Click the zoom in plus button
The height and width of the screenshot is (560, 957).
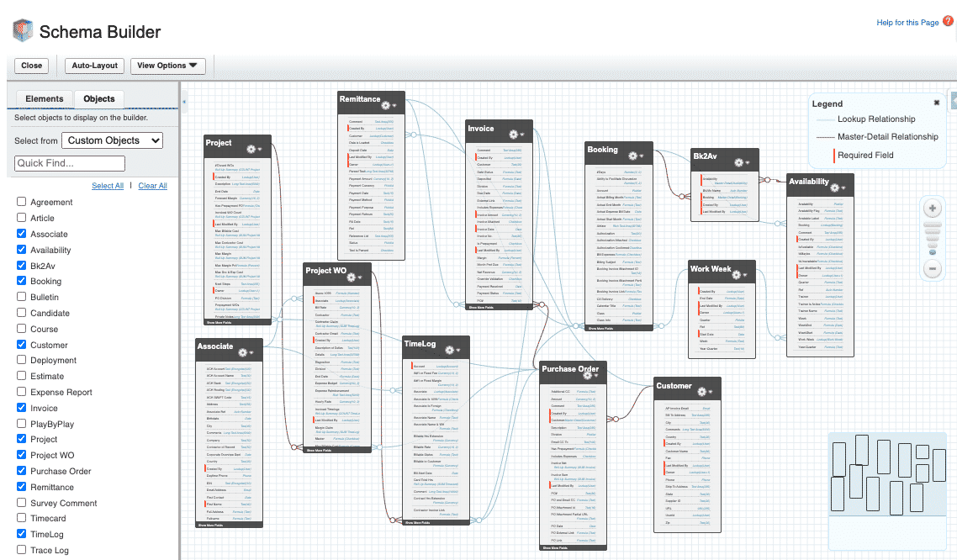pyautogui.click(x=932, y=209)
